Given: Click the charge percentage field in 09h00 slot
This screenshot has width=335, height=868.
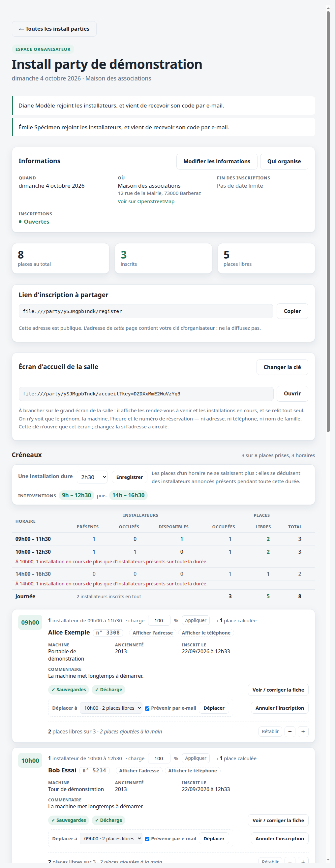Looking at the screenshot, I should point(159,621).
